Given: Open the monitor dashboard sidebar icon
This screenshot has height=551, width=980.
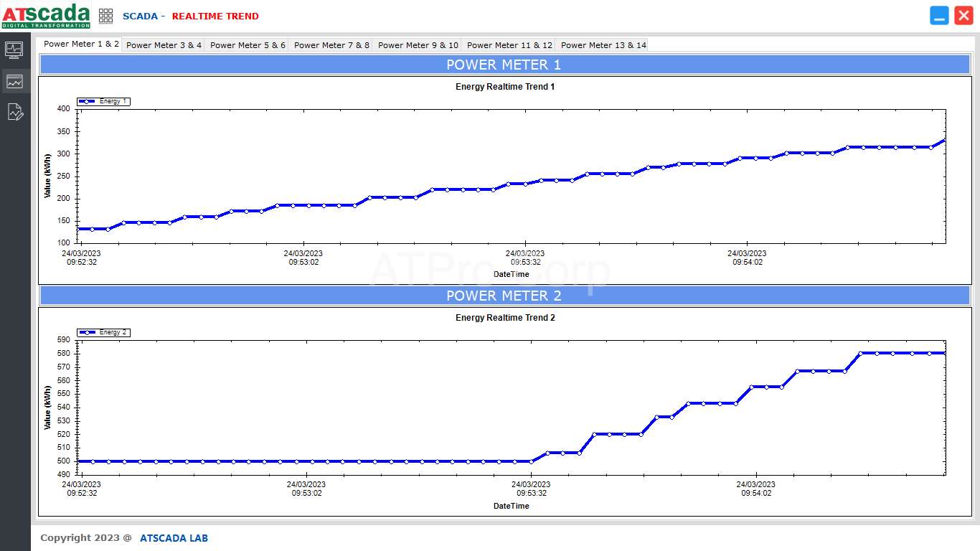Looking at the screenshot, I should click(14, 50).
